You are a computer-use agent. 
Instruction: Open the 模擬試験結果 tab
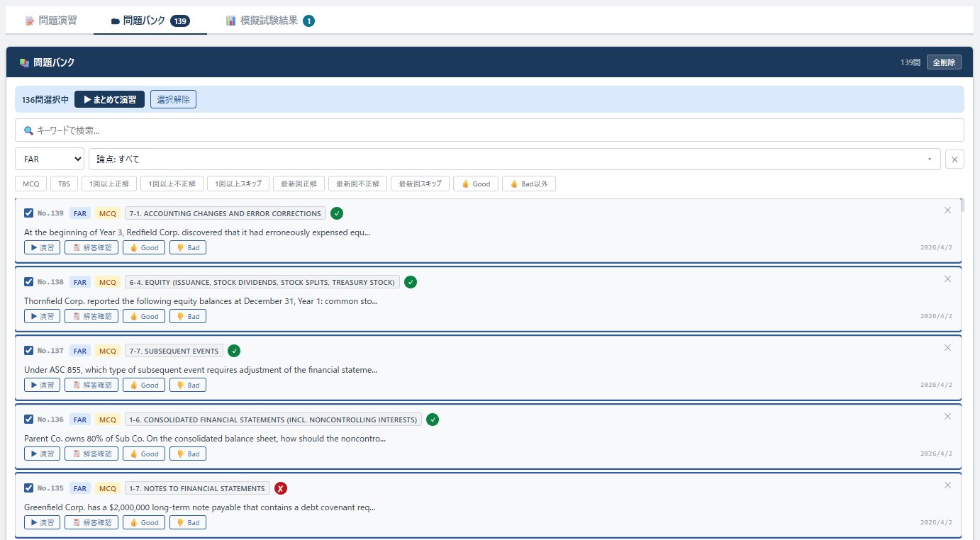point(269,21)
